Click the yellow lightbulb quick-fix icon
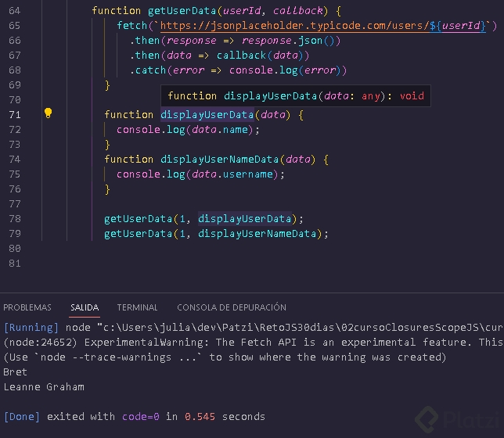 (48, 113)
